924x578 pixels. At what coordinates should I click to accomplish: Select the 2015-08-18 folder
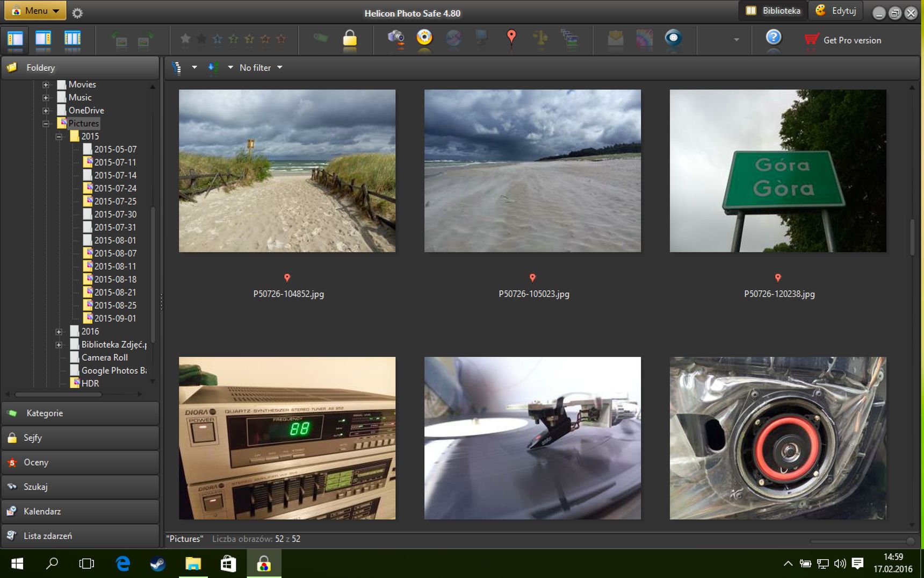click(110, 279)
